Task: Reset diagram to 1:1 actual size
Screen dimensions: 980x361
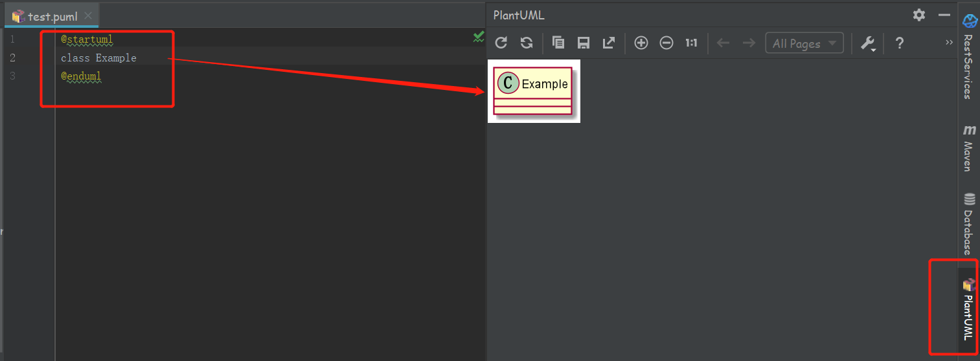Action: pyautogui.click(x=691, y=43)
